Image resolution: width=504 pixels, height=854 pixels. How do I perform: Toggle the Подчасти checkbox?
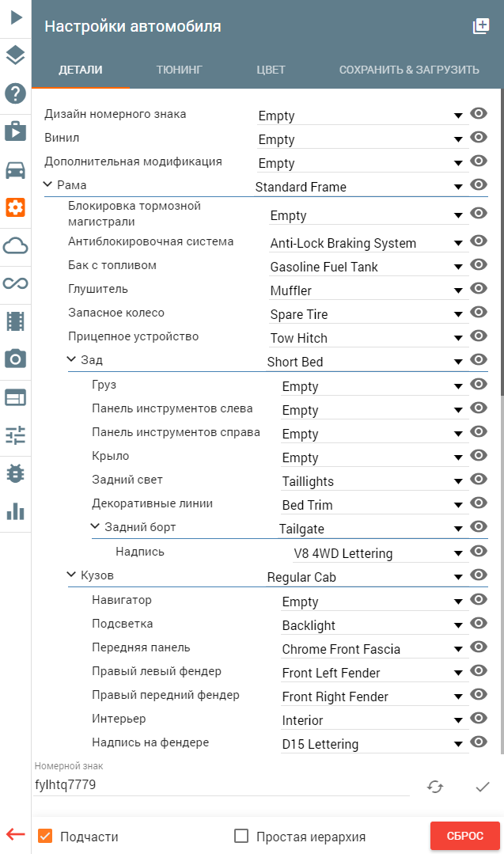pyautogui.click(x=45, y=836)
